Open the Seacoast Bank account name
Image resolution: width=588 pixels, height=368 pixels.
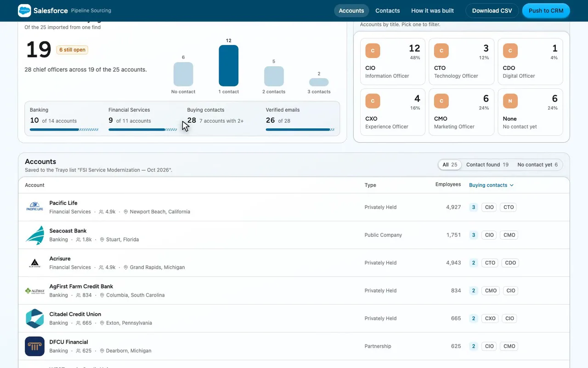(x=68, y=231)
